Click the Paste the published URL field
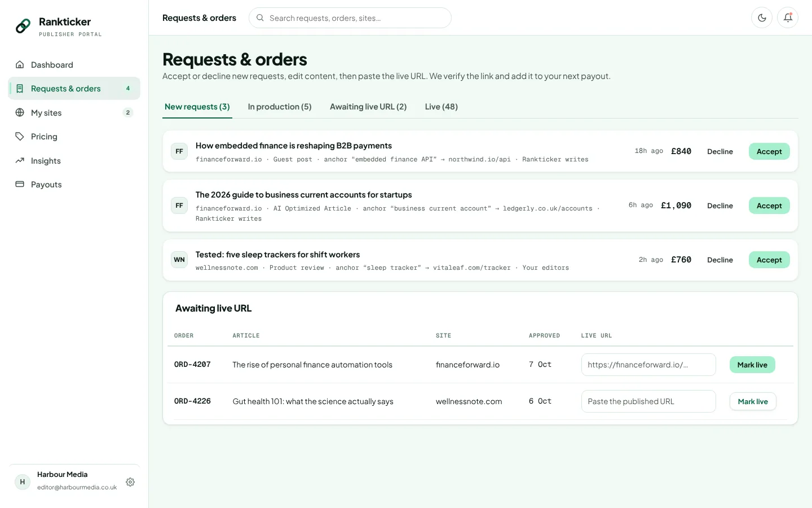The height and width of the screenshot is (508, 812). pos(648,401)
